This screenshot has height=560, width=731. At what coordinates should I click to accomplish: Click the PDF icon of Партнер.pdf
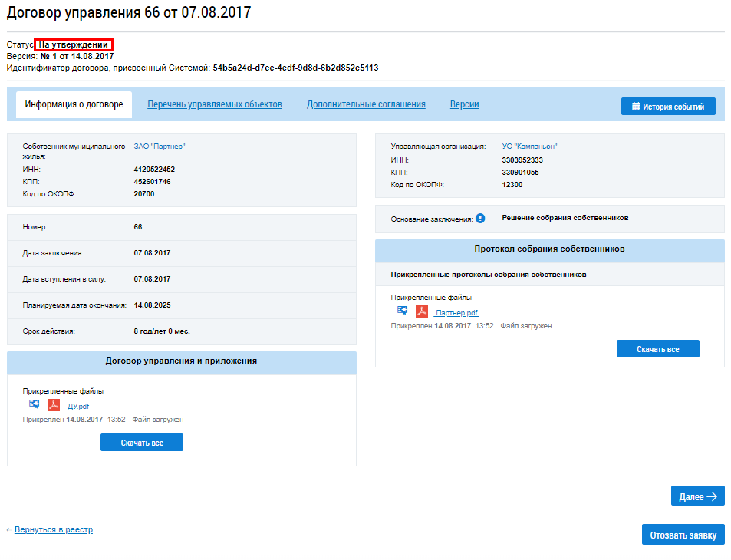422,311
